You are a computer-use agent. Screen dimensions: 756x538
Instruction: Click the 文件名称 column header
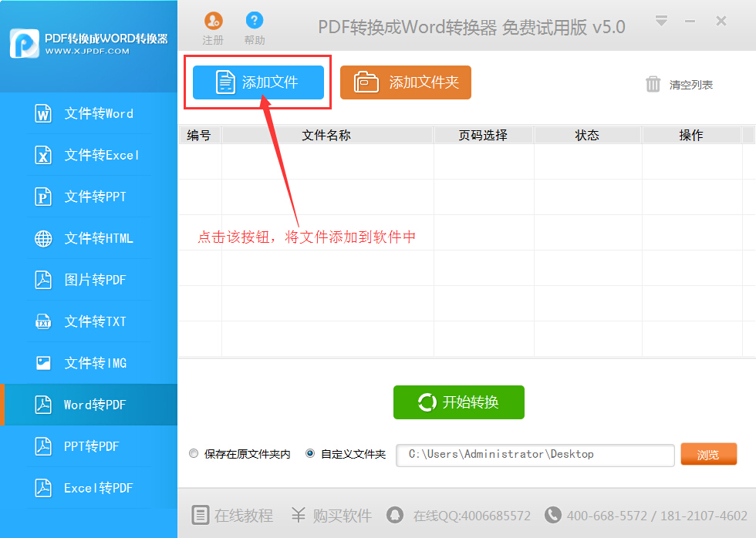[x=327, y=136]
